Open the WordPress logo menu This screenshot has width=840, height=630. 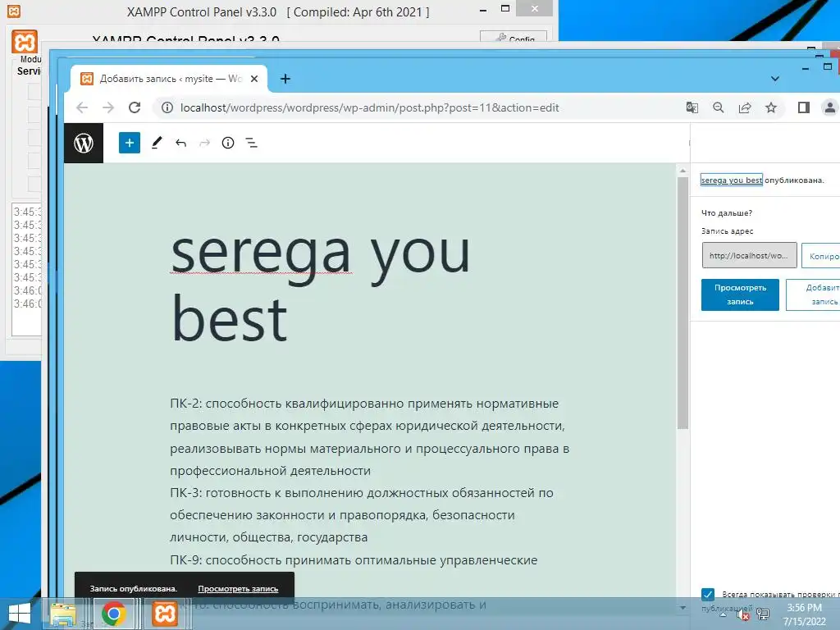84,143
